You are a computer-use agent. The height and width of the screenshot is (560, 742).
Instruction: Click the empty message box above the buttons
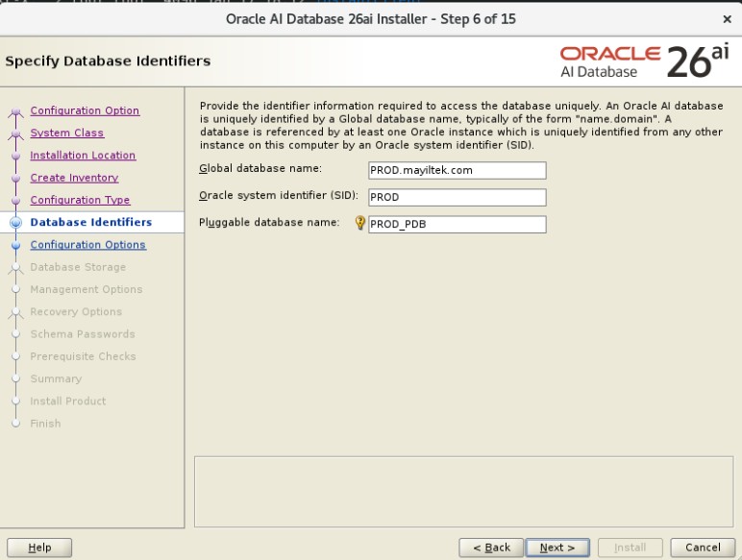(x=463, y=492)
